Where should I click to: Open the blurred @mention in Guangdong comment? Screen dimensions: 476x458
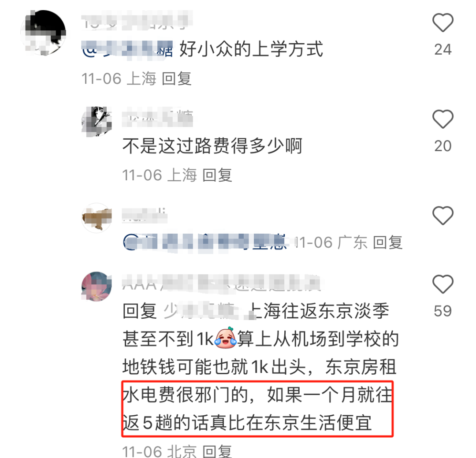point(205,243)
